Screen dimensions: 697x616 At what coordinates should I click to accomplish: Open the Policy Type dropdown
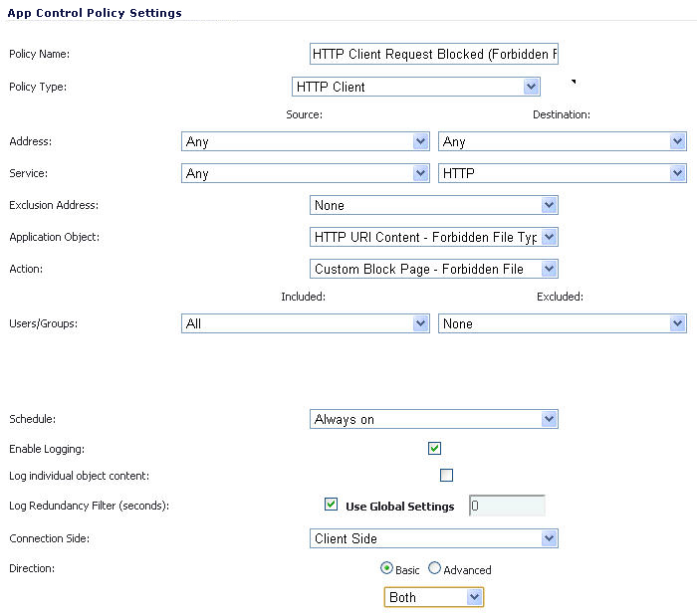[x=415, y=87]
